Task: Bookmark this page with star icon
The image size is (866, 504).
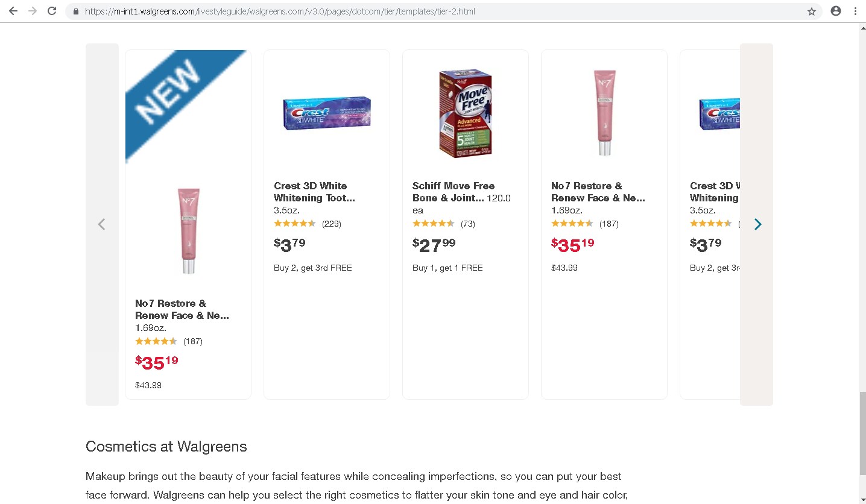Action: click(x=812, y=11)
